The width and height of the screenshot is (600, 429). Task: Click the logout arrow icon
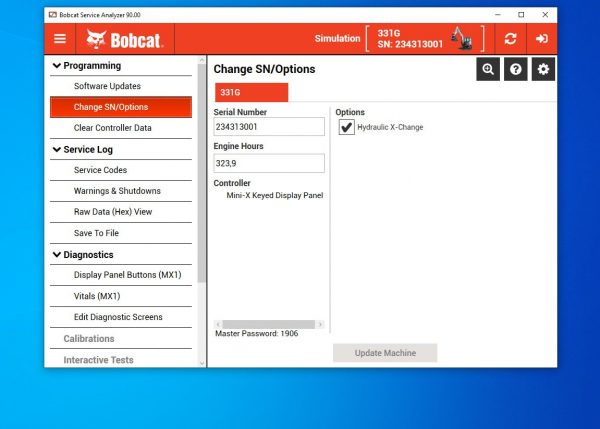click(541, 39)
